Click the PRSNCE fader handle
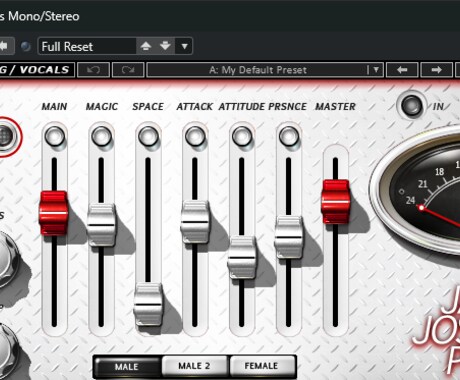Screen dimensions: 460x380 coord(289,237)
